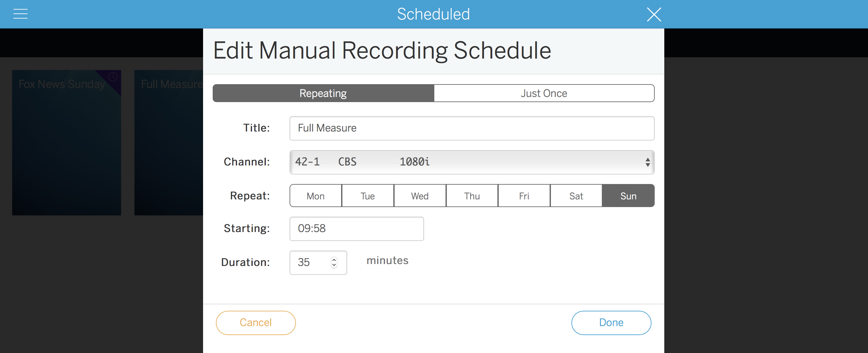Open the hamburger menu icon
Image resolution: width=868 pixels, height=353 pixels.
pyautogui.click(x=20, y=14)
